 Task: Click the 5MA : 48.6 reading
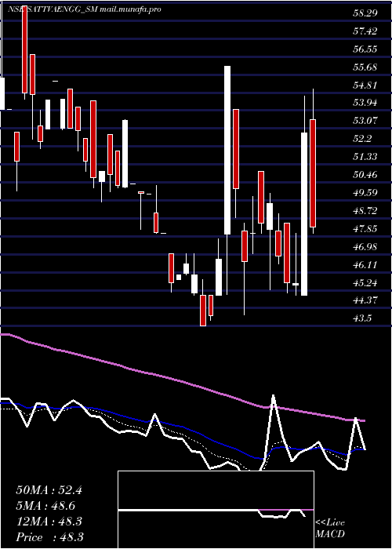(45, 506)
